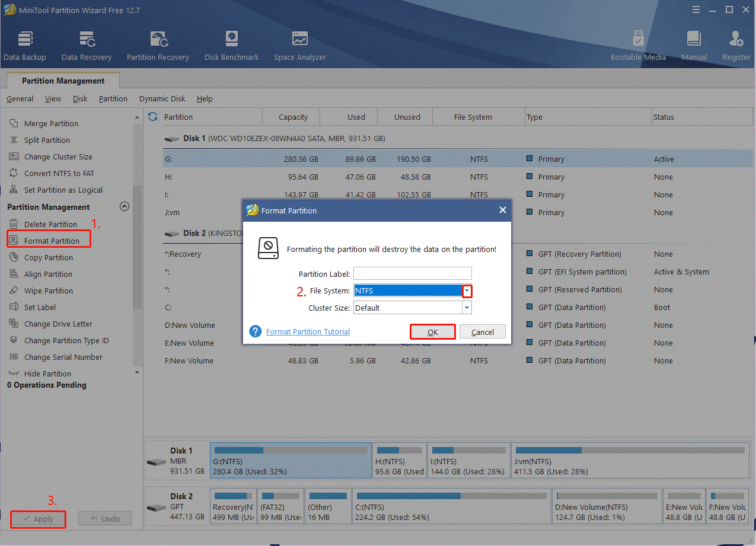Select I:(NTFS) block in disk map
The height and width of the screenshot is (546, 756).
pos(468,461)
